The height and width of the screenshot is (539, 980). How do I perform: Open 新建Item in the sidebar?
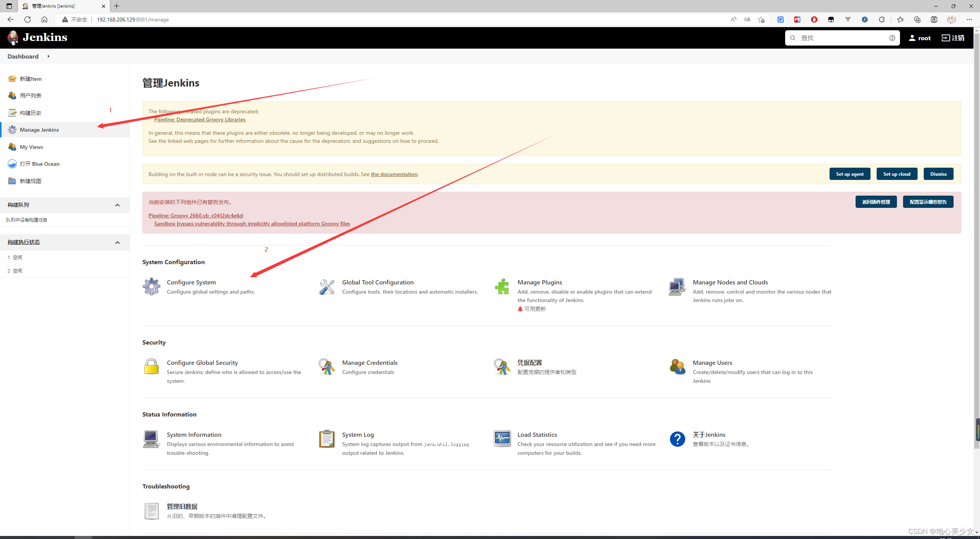tap(31, 79)
